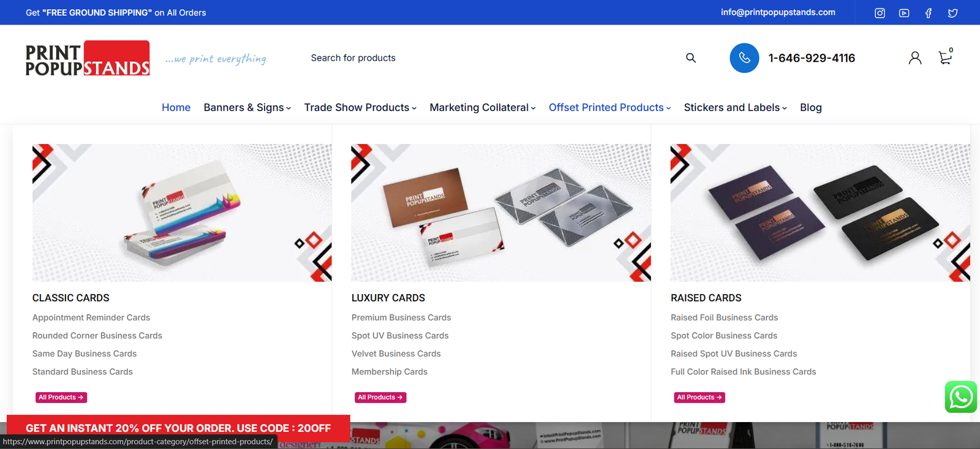Open Raised Foil Business Cards
This screenshot has width=980, height=449.
click(724, 317)
